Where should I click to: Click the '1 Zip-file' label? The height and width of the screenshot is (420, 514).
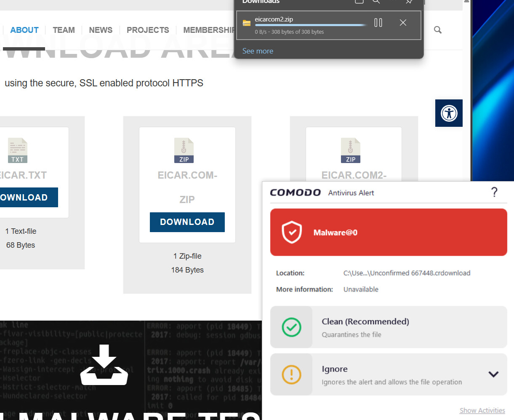tap(187, 256)
